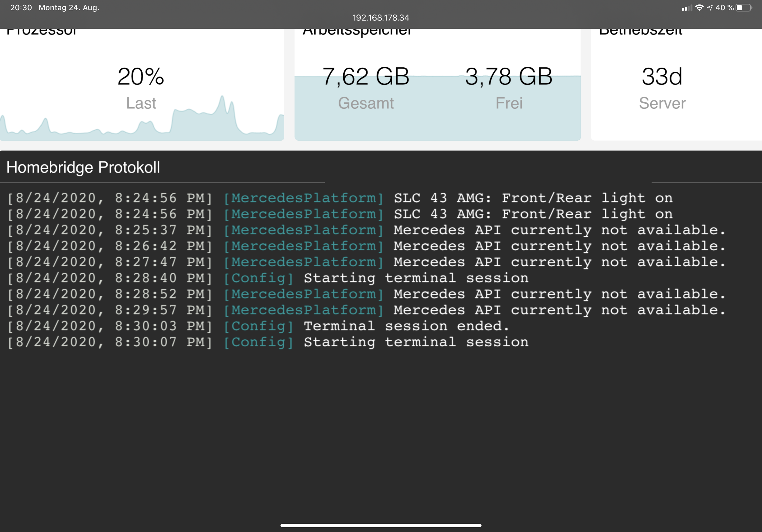762x532 pixels.
Task: Click the 8:25:37 PM Mercedes API log entry
Action: click(x=559, y=230)
